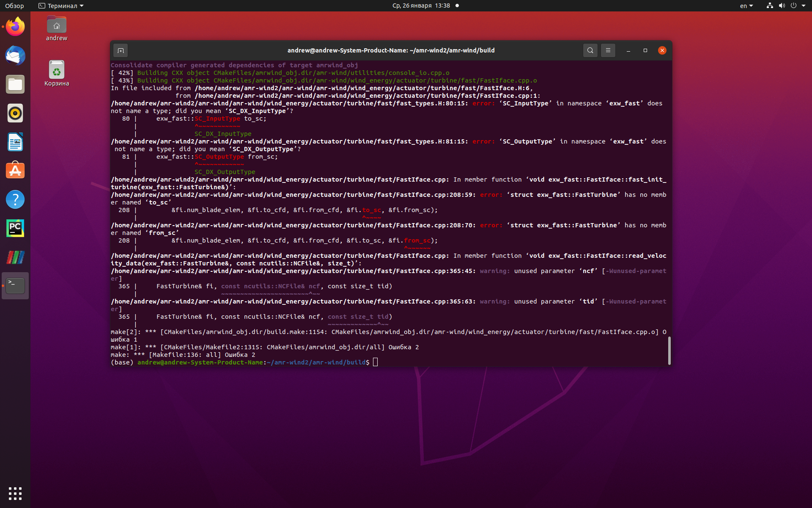Click the terminal search icon
The height and width of the screenshot is (508, 812).
click(590, 50)
